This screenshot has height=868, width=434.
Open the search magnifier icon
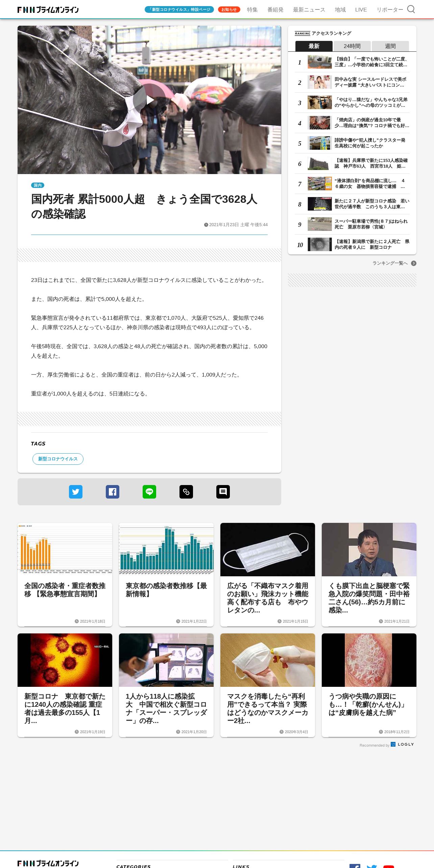point(411,9)
